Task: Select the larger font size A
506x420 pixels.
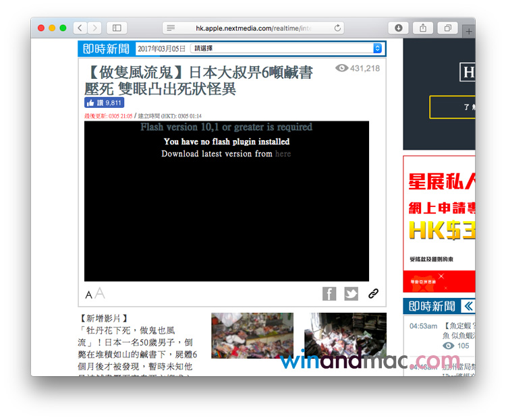Action: coord(100,293)
